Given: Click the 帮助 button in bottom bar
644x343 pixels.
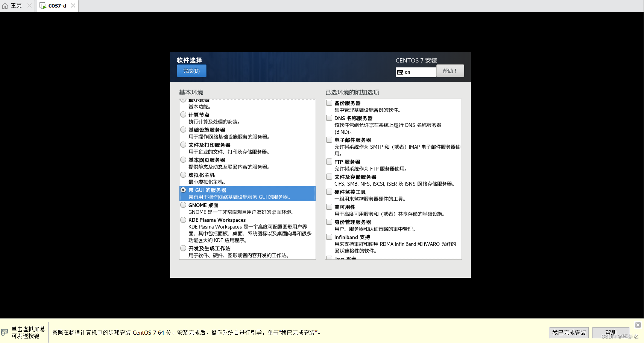Looking at the screenshot, I should point(611,332).
